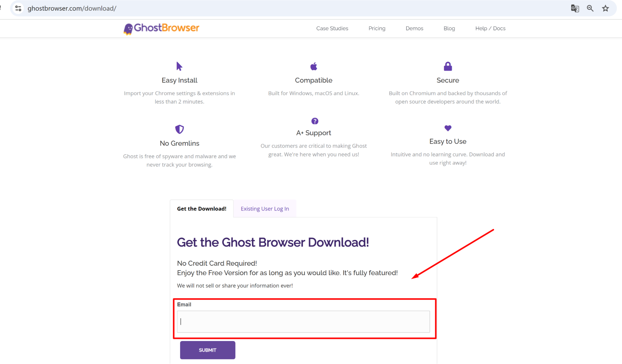Click Get the Ghost Browser Download! heading
The width and height of the screenshot is (622, 364).
(x=273, y=242)
